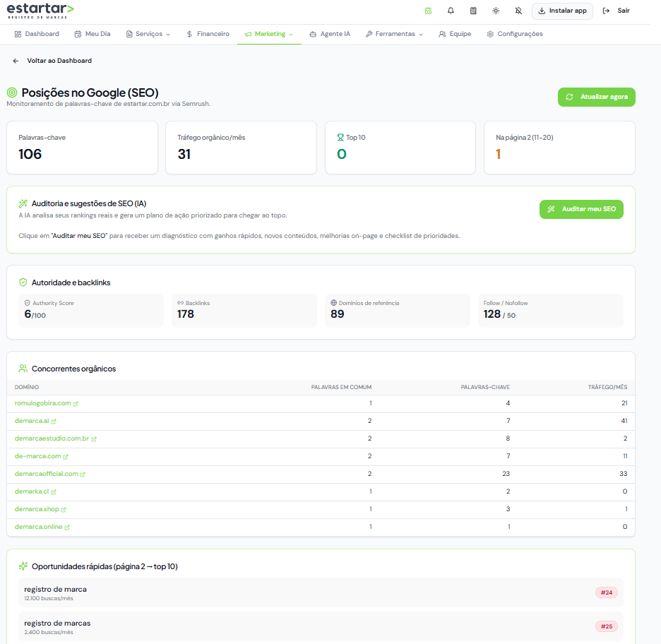Click the Backlinks chain icon
The width and height of the screenshot is (661, 644).
click(180, 303)
